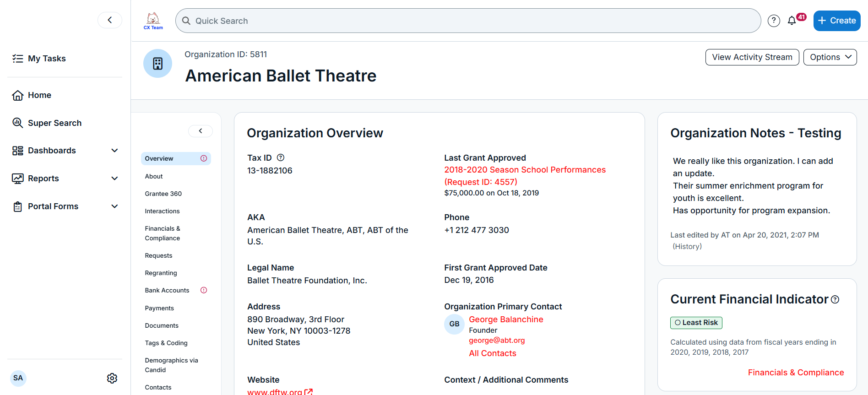Open the settings gear icon

point(112,378)
